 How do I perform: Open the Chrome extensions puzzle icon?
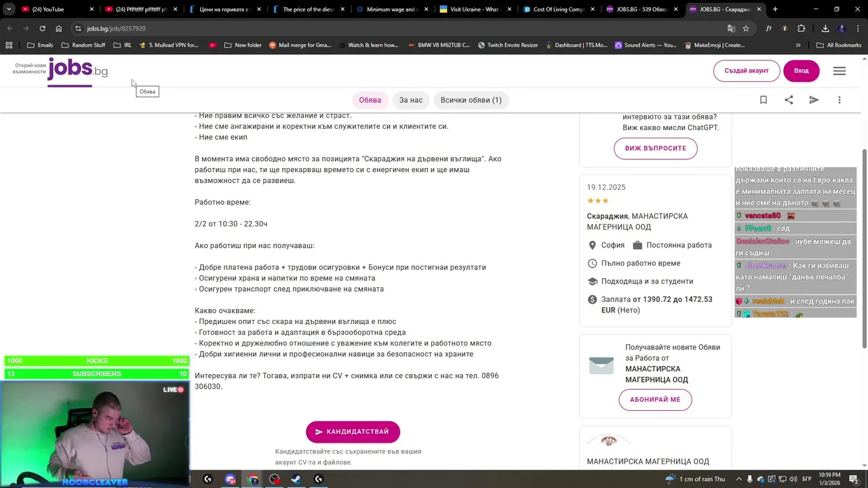point(802,28)
